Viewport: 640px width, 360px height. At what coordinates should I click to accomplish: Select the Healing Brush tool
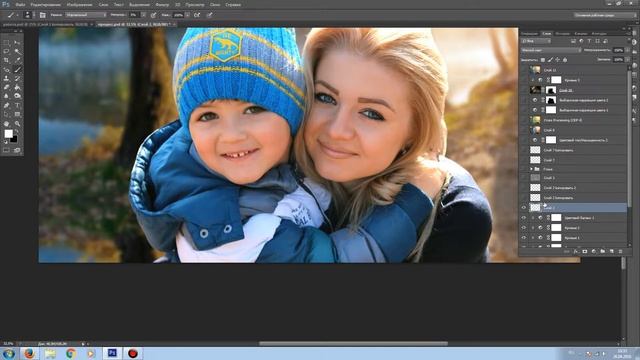coord(6,69)
